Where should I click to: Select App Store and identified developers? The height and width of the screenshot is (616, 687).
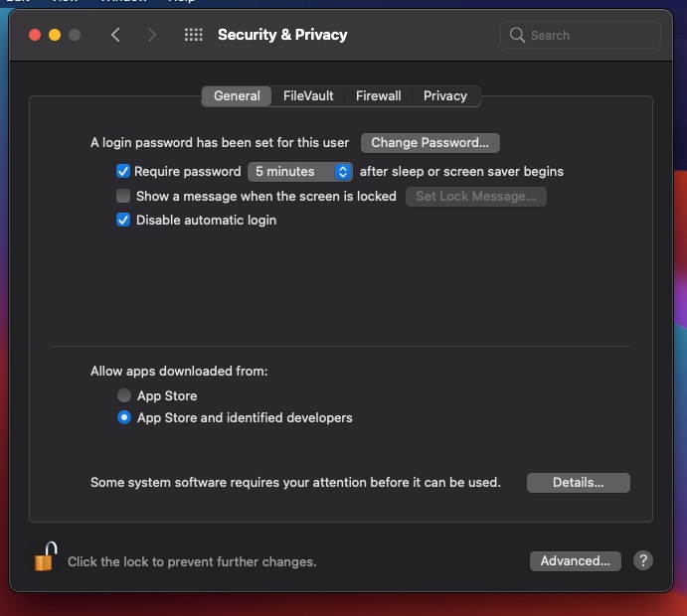pyautogui.click(x=124, y=417)
